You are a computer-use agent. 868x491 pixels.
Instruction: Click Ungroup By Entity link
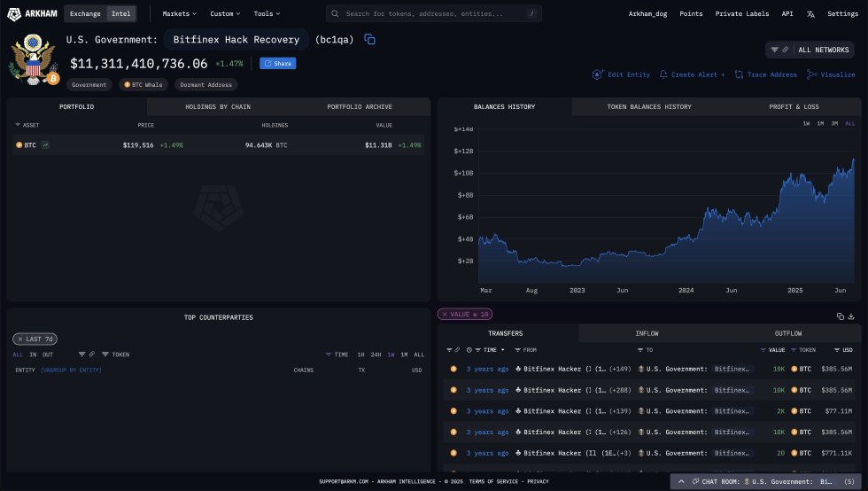click(71, 370)
